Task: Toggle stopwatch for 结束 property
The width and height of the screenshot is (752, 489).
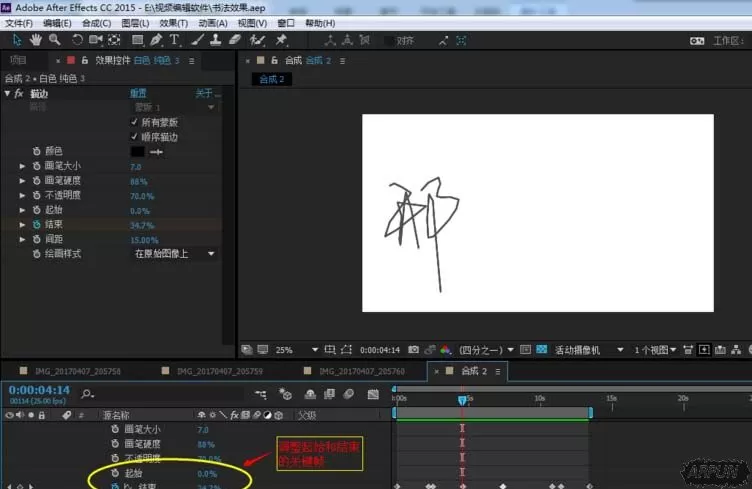Action: 36,224
